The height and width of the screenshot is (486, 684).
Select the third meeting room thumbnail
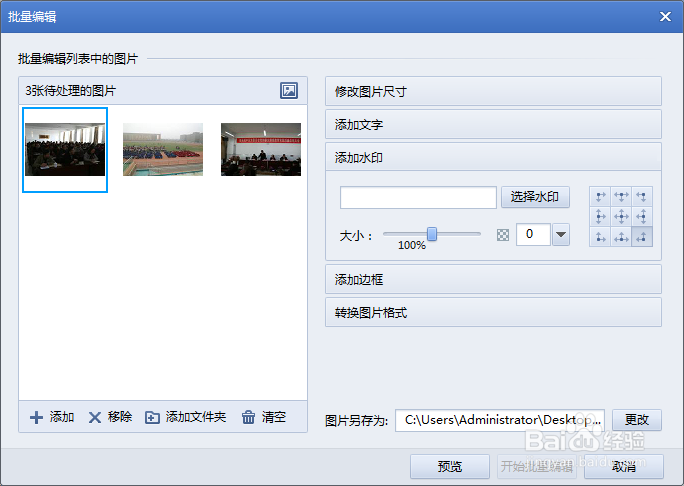click(x=261, y=150)
